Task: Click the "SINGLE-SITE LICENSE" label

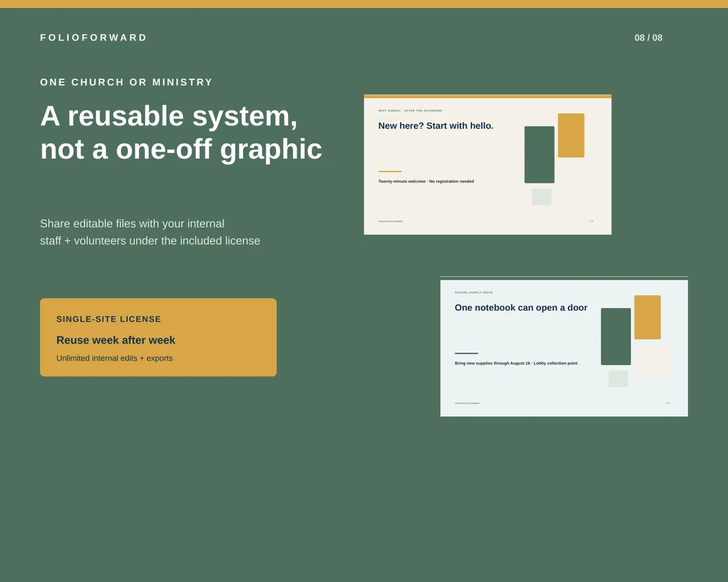Action: [x=109, y=319]
